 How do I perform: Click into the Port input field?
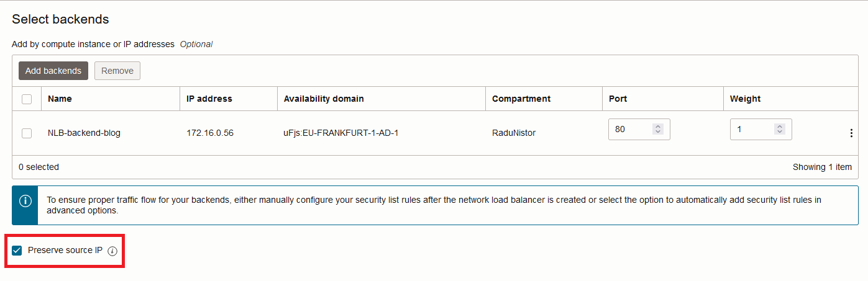click(x=629, y=129)
